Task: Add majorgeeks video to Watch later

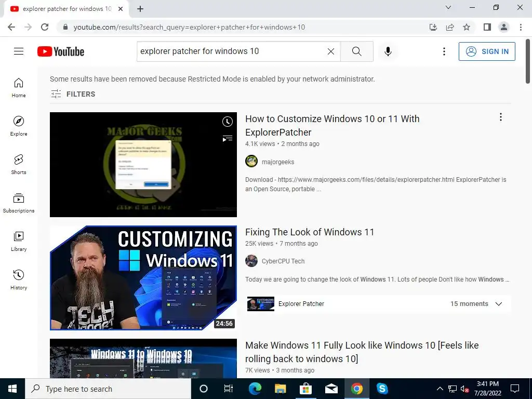Action: pos(228,122)
